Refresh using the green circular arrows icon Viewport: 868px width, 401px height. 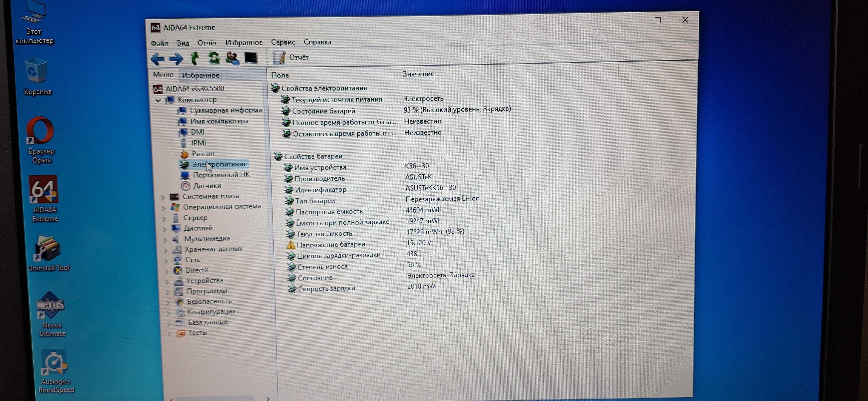pos(214,58)
